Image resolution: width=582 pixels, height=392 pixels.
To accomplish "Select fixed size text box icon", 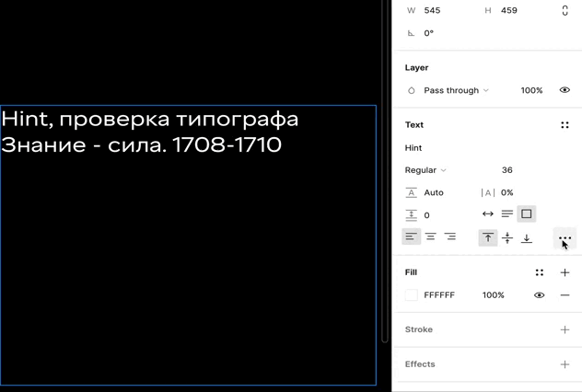I will click(x=527, y=214).
